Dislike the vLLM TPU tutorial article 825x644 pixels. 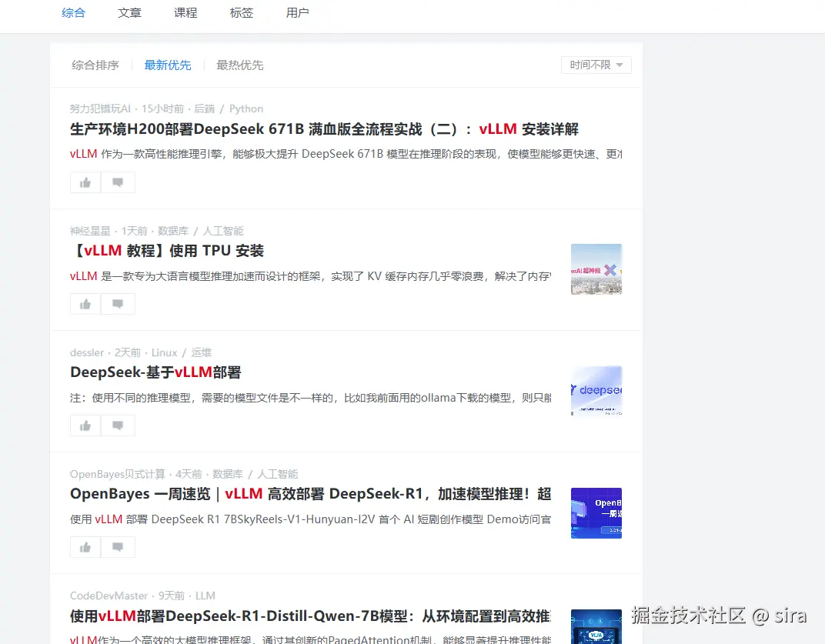(118, 304)
